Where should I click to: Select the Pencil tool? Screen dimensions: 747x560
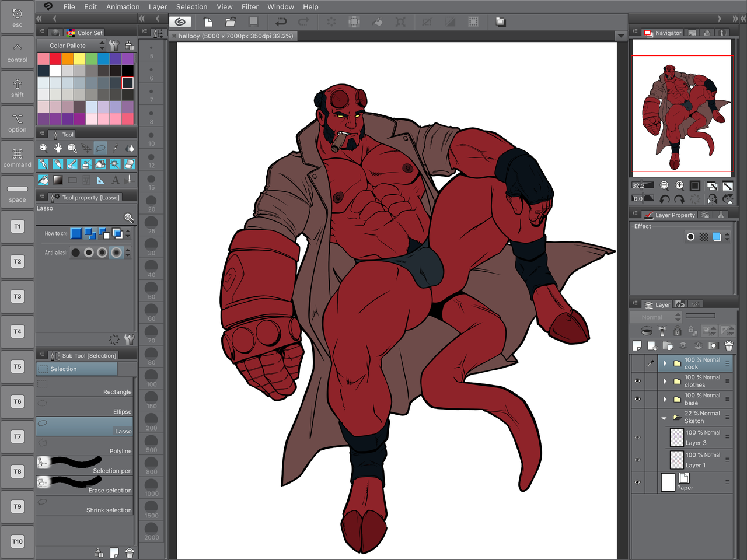click(58, 164)
